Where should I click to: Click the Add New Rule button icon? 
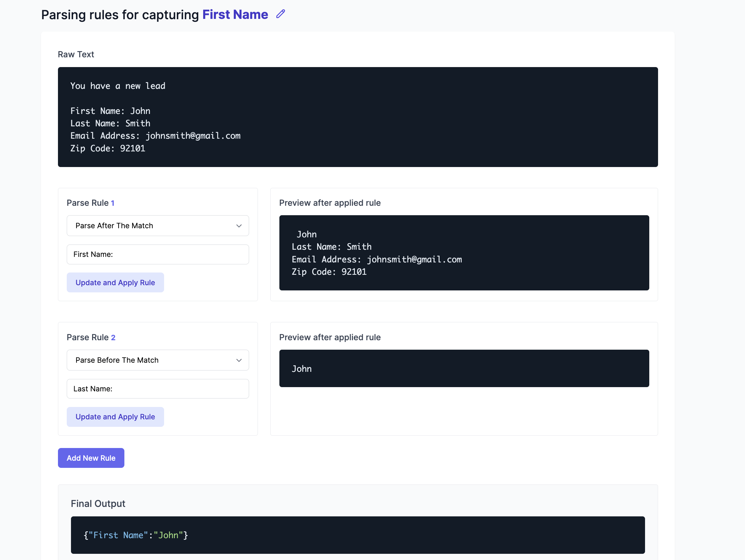pos(91,458)
